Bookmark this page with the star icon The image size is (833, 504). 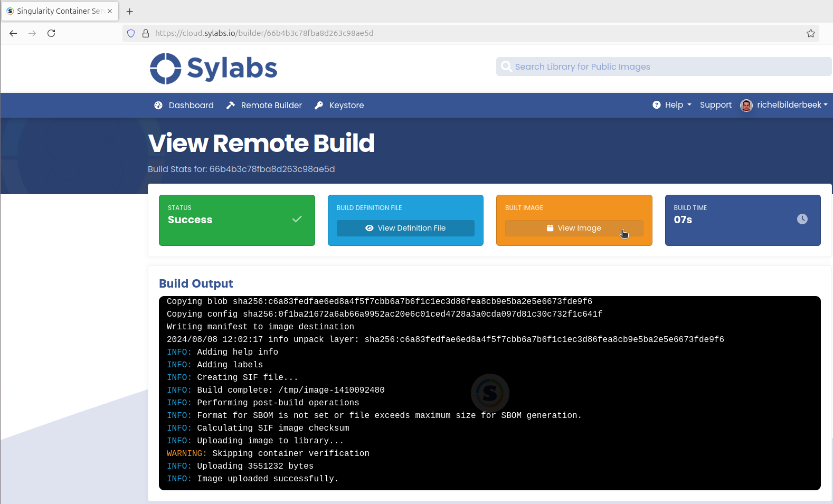810,33
